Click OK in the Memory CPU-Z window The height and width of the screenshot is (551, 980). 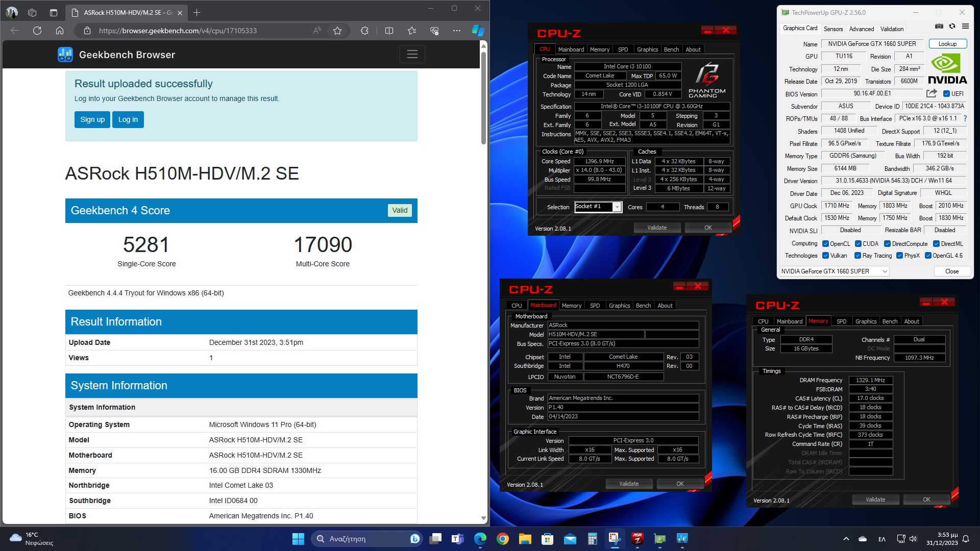tap(926, 499)
